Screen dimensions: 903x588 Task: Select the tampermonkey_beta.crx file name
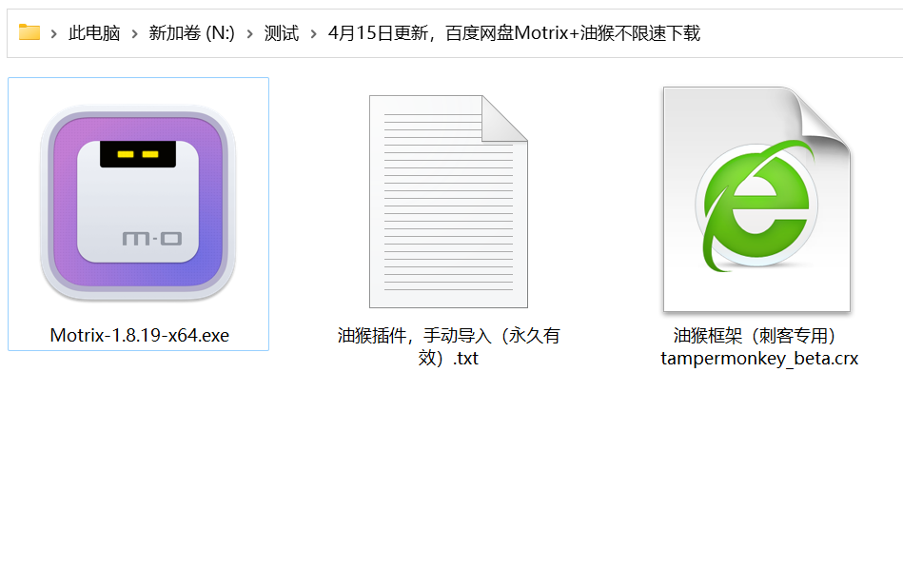pyautogui.click(x=759, y=346)
